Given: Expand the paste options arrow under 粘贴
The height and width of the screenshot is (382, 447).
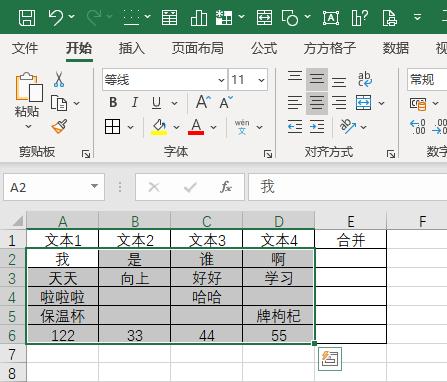Looking at the screenshot, I should (28, 127).
